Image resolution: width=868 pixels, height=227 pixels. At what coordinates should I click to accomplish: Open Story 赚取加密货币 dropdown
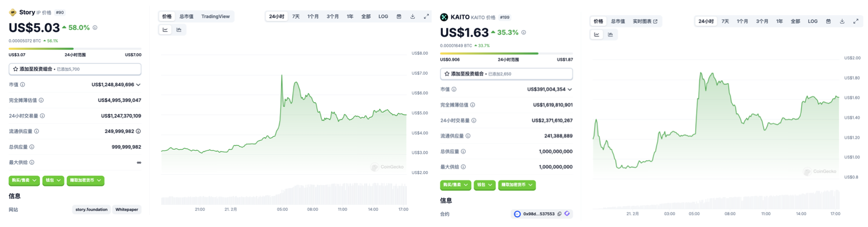(x=85, y=180)
